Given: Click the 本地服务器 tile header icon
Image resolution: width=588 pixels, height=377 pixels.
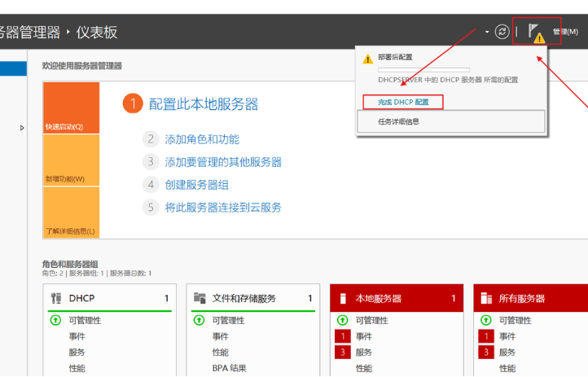Looking at the screenshot, I should click(x=343, y=299).
